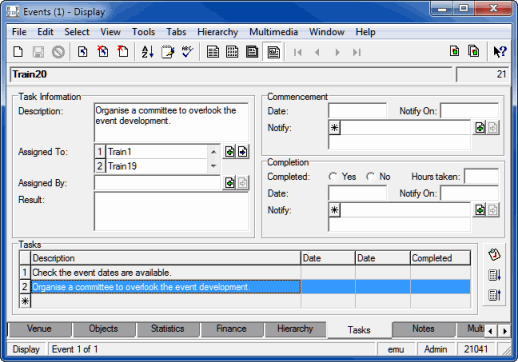Attach record icon beside Assigned To
Viewport: 518px width, 362px height.
click(229, 152)
